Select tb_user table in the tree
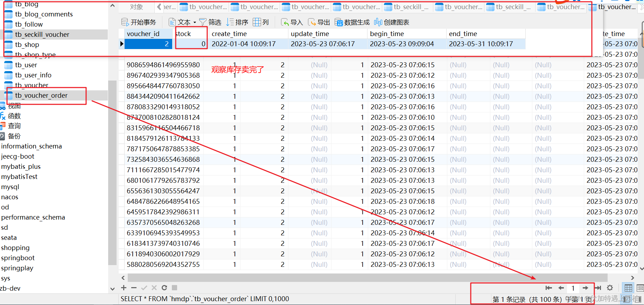 point(26,65)
